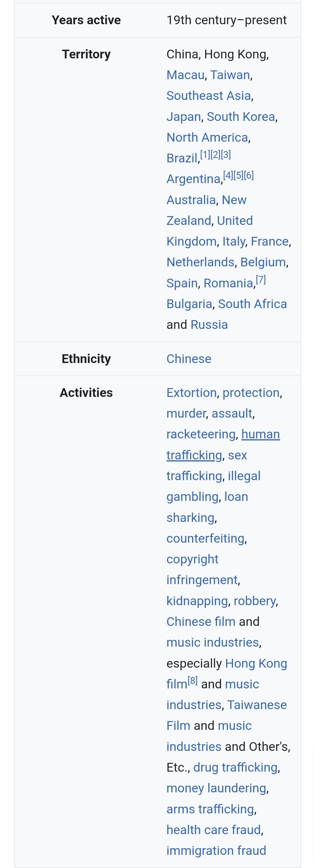Visit the money laundering link
The height and width of the screenshot is (868, 315).
point(216,789)
